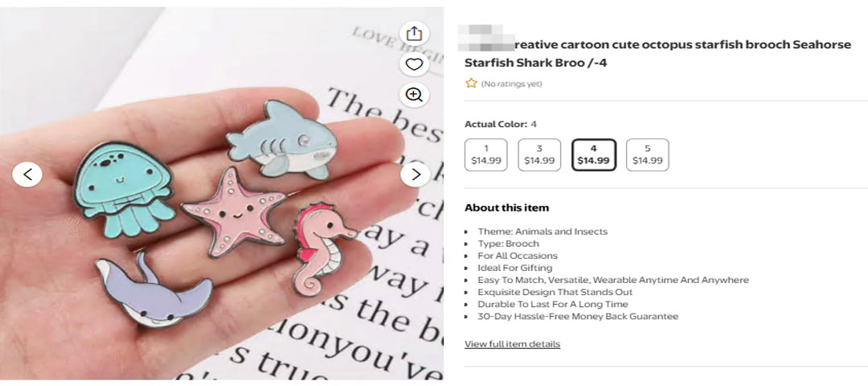Select color option 1 at $14.99
This screenshot has width=868, height=386.
click(486, 154)
